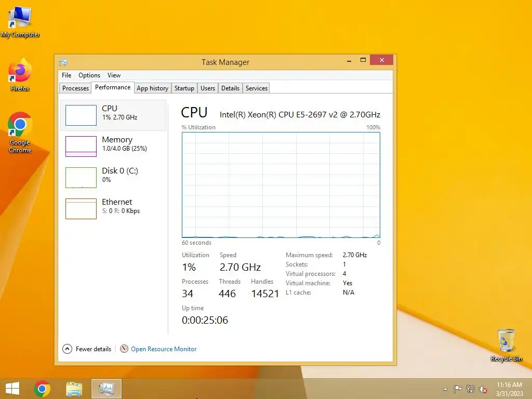
Task: Select the Memory mini graph thumbnail
Action: [81, 147]
